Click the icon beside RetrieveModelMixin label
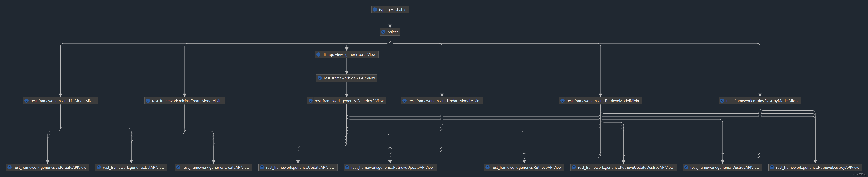 coord(562,101)
